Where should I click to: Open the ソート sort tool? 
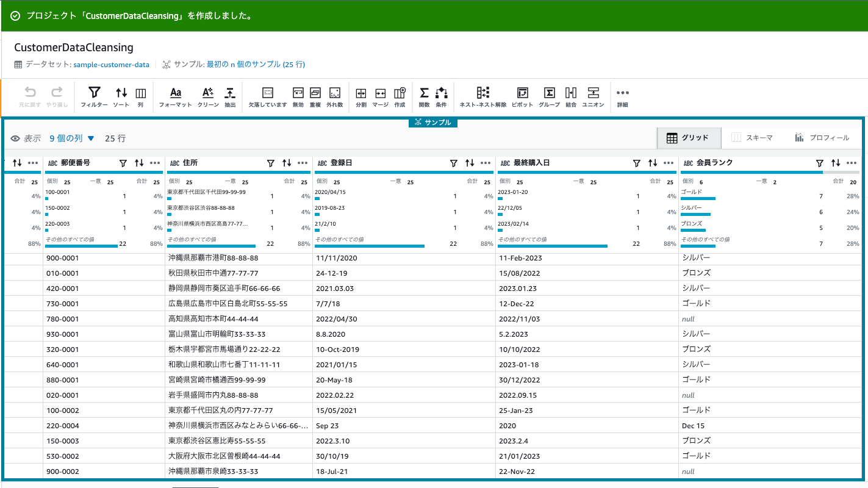[121, 97]
